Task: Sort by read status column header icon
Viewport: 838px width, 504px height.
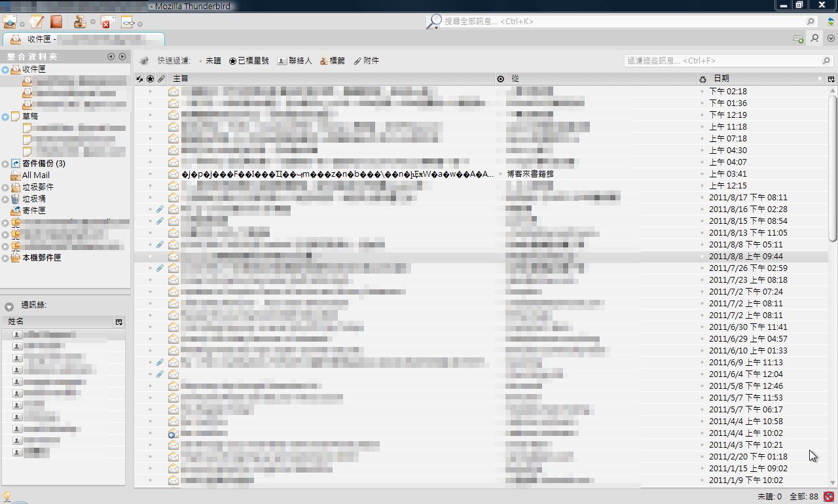Action: [x=501, y=79]
